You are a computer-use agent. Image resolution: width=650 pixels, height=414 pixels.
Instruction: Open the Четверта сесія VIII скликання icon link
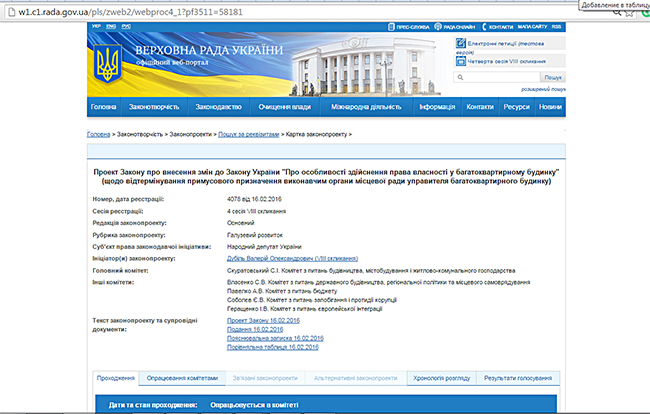(460, 60)
